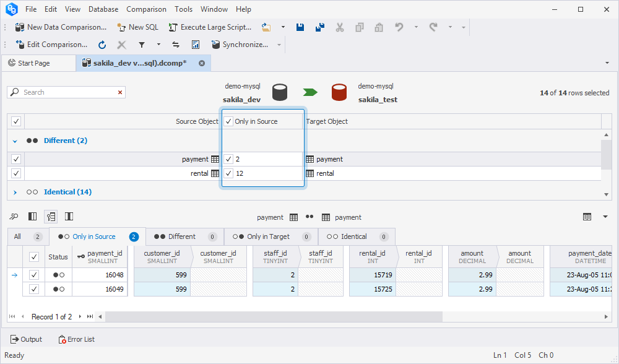Click the Cut scissors icon
The width and height of the screenshot is (619, 364).
point(340,27)
